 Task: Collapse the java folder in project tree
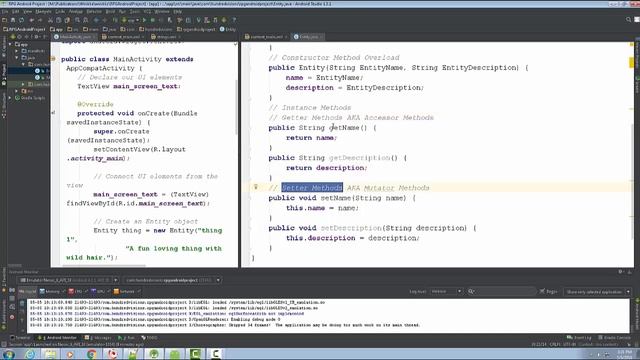tap(17, 58)
